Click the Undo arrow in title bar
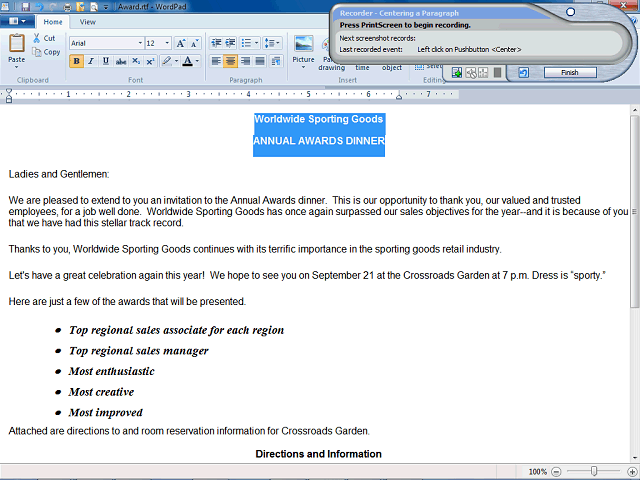This screenshot has width=640, height=480. (x=40, y=7)
